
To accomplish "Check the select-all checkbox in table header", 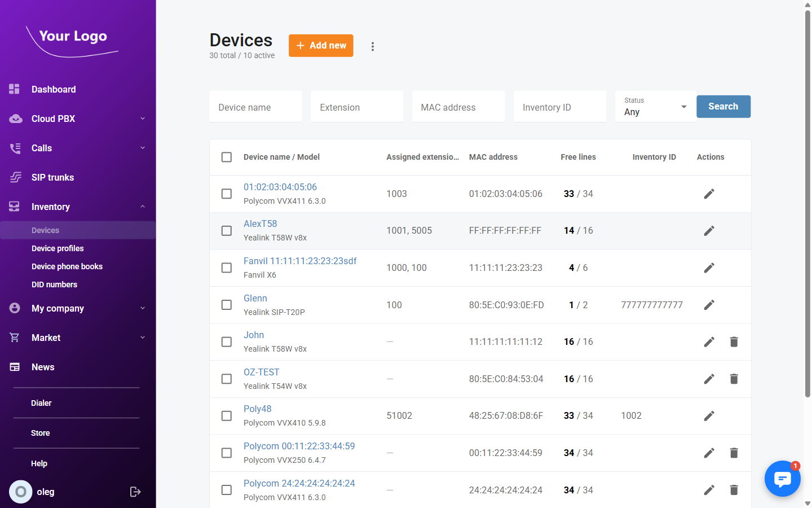I will (x=226, y=157).
